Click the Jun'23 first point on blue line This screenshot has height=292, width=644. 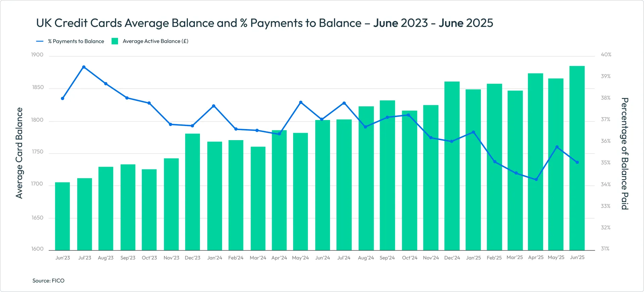(62, 99)
